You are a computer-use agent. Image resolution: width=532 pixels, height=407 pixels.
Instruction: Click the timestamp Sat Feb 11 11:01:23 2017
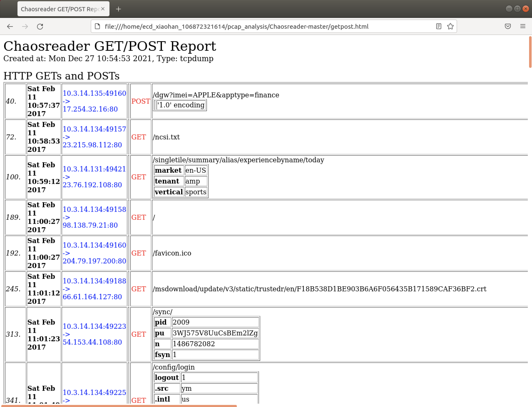point(44,334)
